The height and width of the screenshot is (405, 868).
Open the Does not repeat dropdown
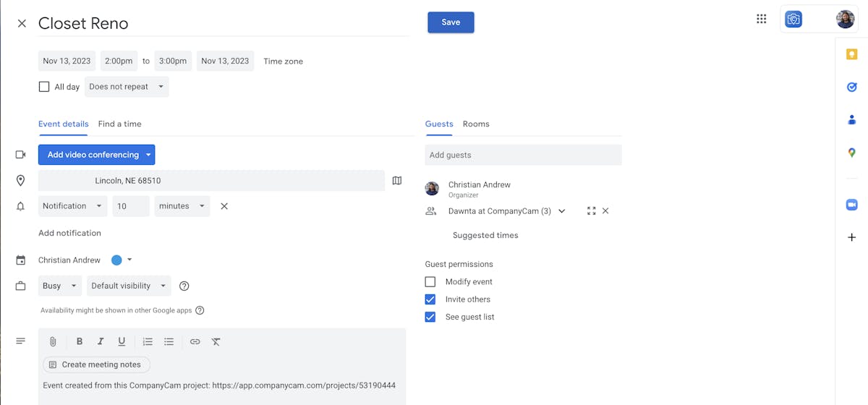(x=127, y=87)
